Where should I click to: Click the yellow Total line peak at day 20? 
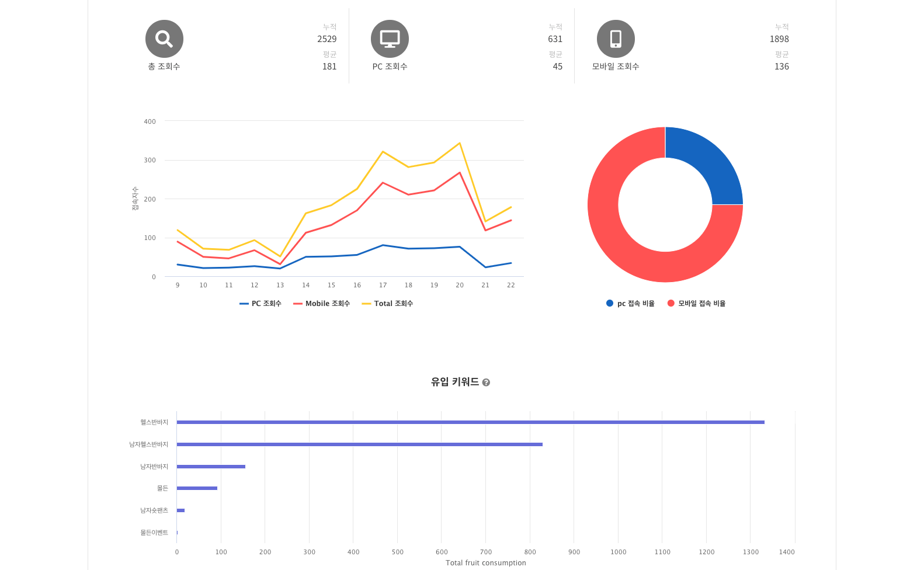click(x=460, y=143)
